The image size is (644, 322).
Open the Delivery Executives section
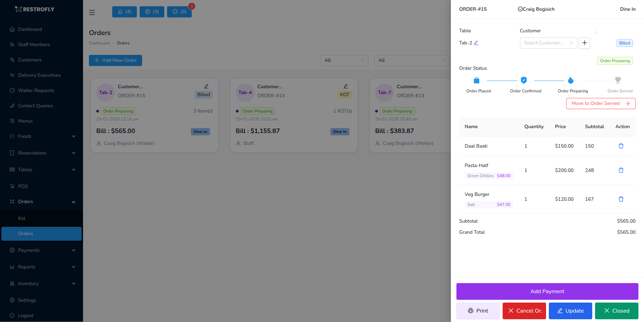[x=39, y=75]
